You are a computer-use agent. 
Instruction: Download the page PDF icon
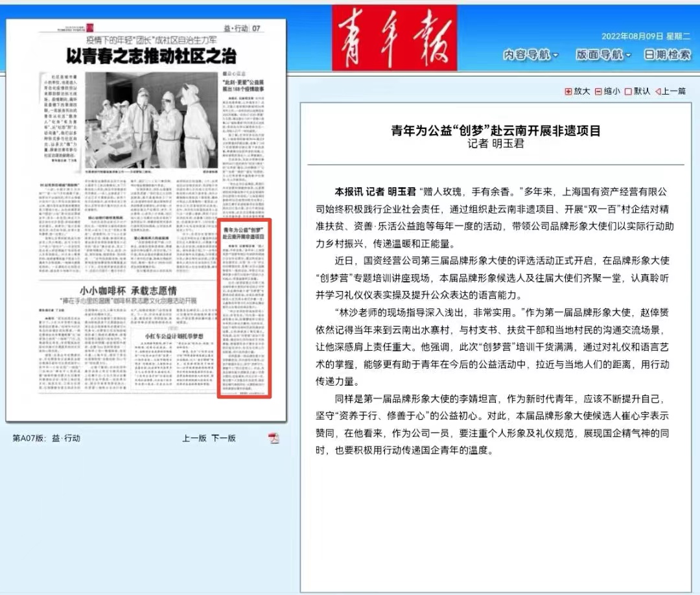coord(274,438)
